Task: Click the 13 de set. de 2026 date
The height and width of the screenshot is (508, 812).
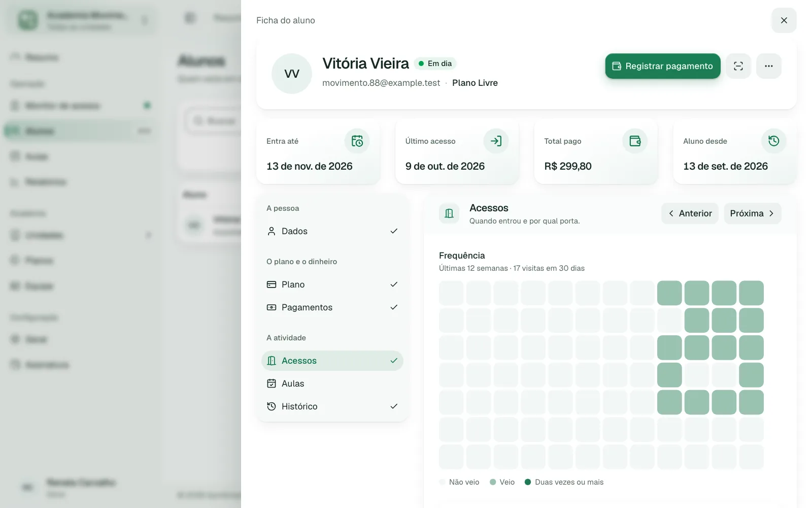Action: coord(725,166)
